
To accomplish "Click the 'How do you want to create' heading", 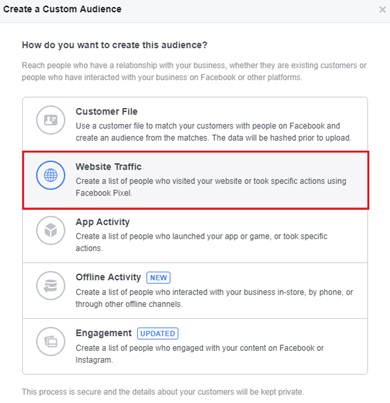I will pyautogui.click(x=115, y=45).
